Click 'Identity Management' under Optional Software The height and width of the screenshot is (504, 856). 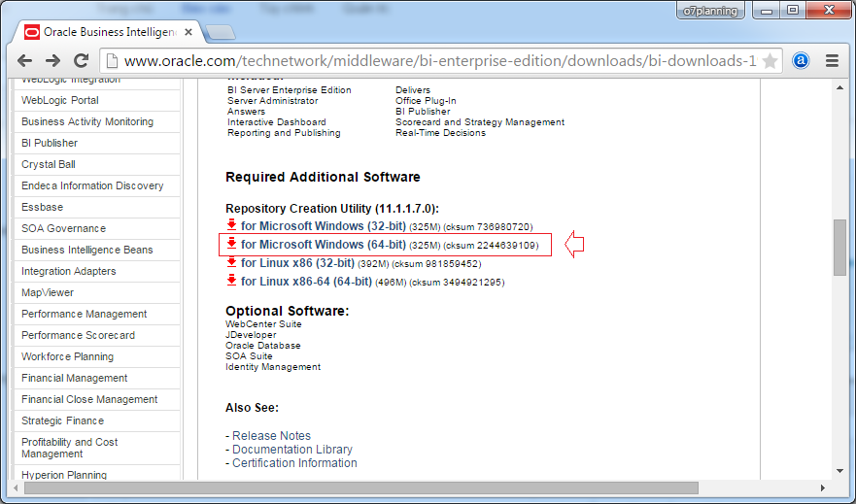273,367
